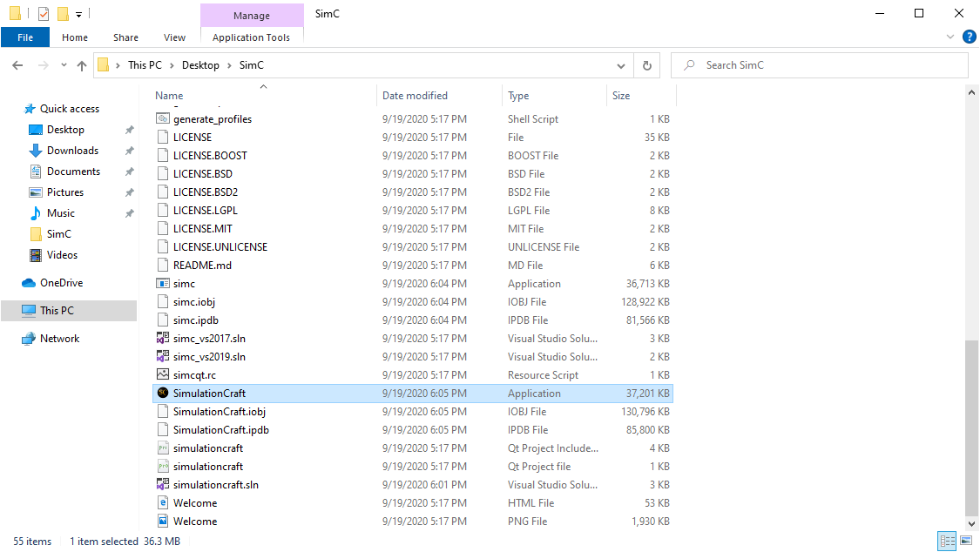This screenshot has width=980, height=552.
Task: Select SimulationCraft.iobj file name
Action: (220, 412)
